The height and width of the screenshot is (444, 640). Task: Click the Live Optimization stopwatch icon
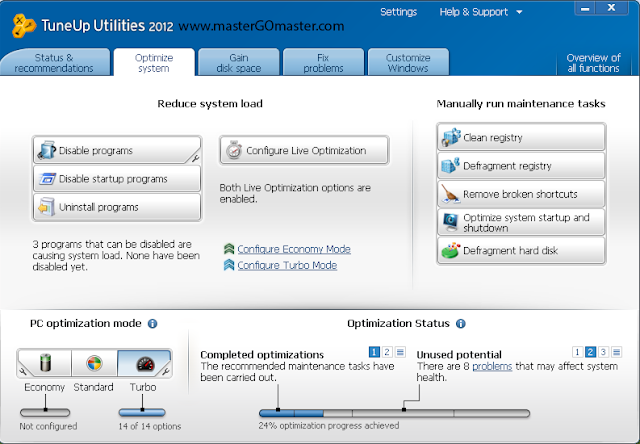pos(234,150)
